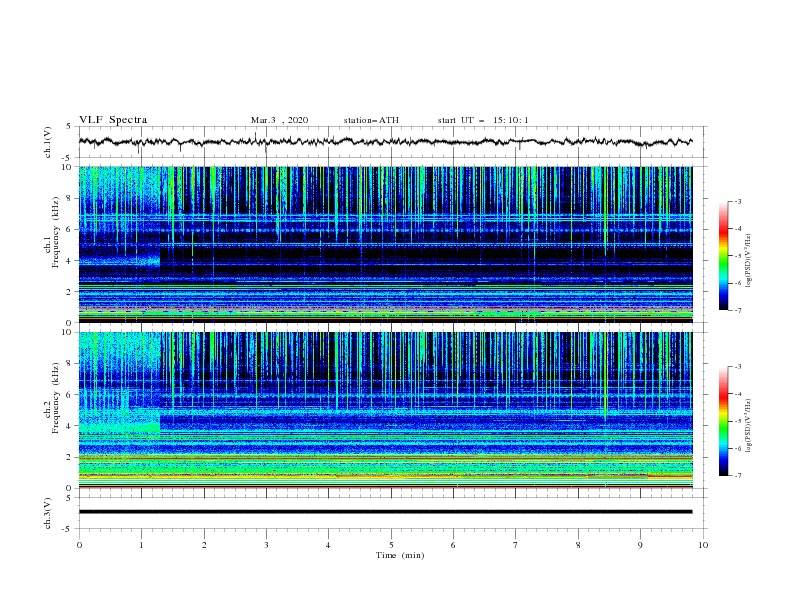Click the "-3" label on the ch.2 color bar
Viewport: 792px width, 612px height.
737,367
